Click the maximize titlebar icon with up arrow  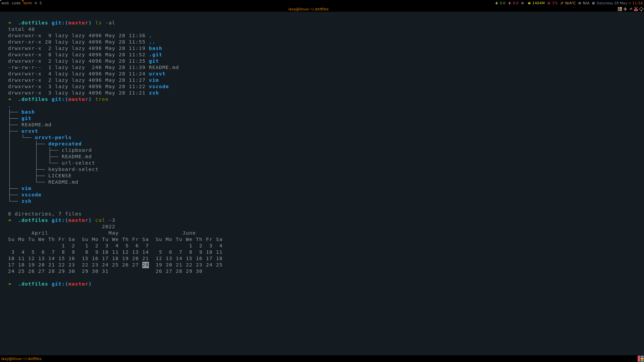[636, 9]
